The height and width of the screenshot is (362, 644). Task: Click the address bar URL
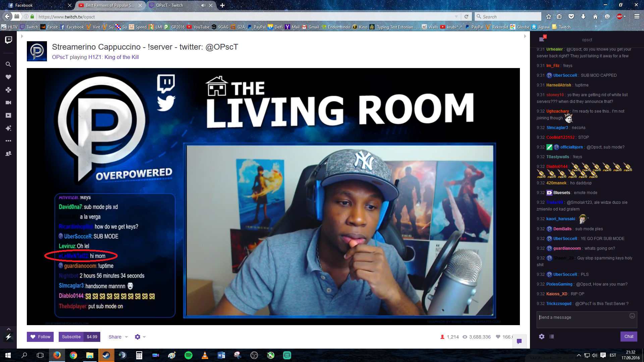(x=66, y=17)
